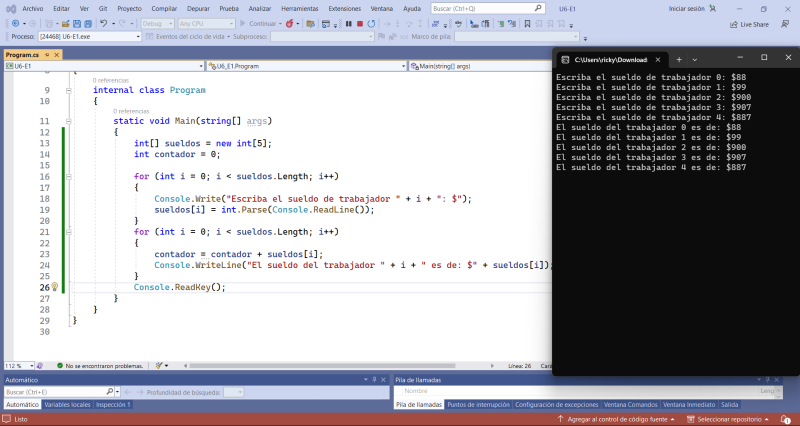Screen dimensions: 800x426
Task: Click the Pause debugging icon
Action: 348,23
